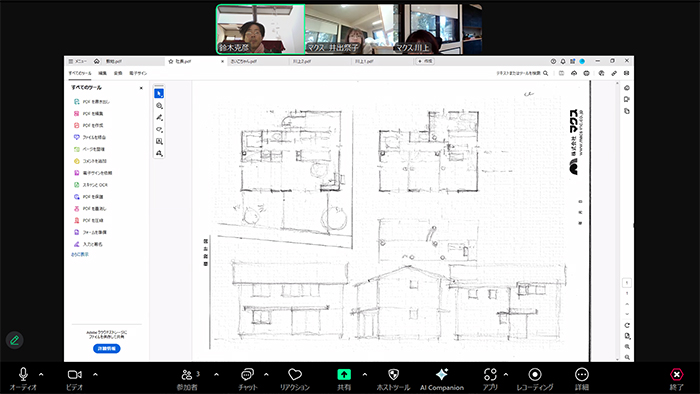Open the Acrobat home icon
This screenshot has width=700, height=394.
(96, 61)
